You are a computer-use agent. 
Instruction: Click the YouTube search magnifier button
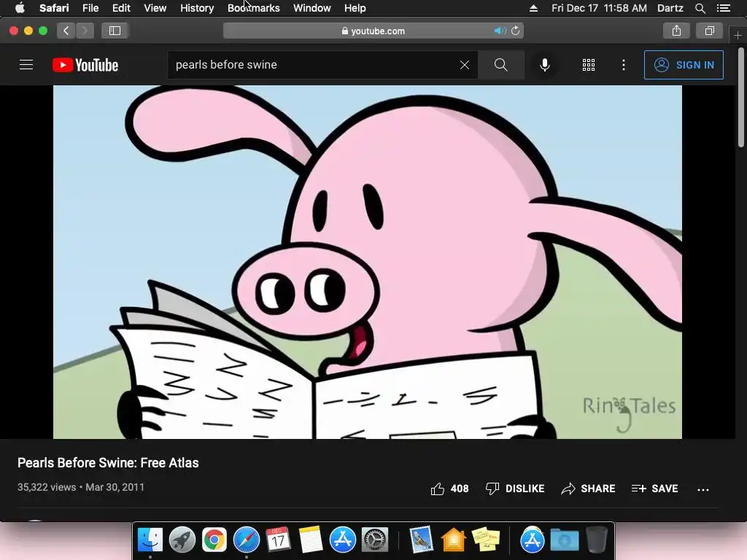[500, 65]
